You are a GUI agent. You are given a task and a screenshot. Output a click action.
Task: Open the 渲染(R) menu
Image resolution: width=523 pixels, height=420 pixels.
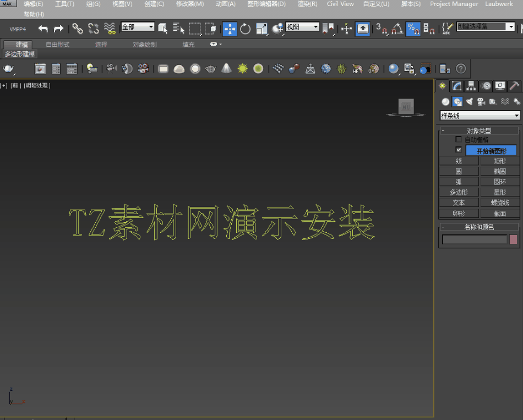point(307,4)
